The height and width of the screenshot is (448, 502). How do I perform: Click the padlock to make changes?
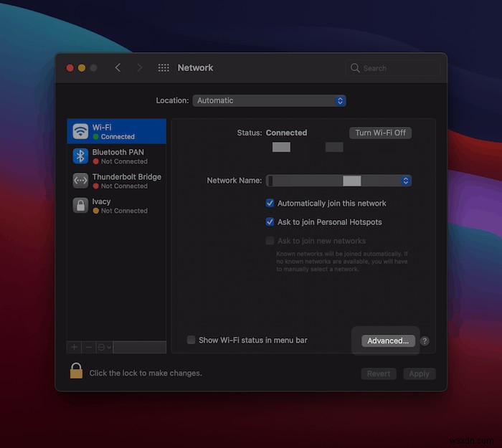point(76,371)
